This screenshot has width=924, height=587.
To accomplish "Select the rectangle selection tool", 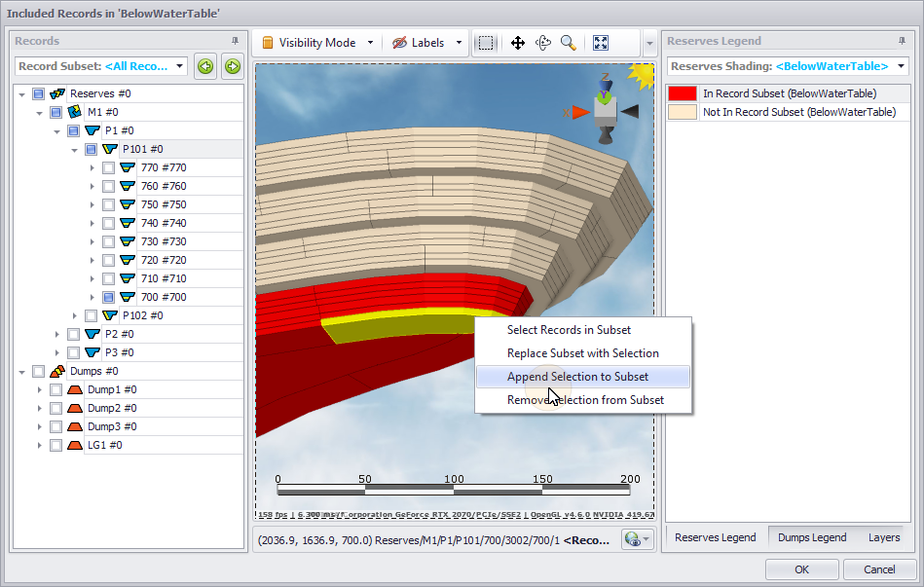I will point(487,43).
